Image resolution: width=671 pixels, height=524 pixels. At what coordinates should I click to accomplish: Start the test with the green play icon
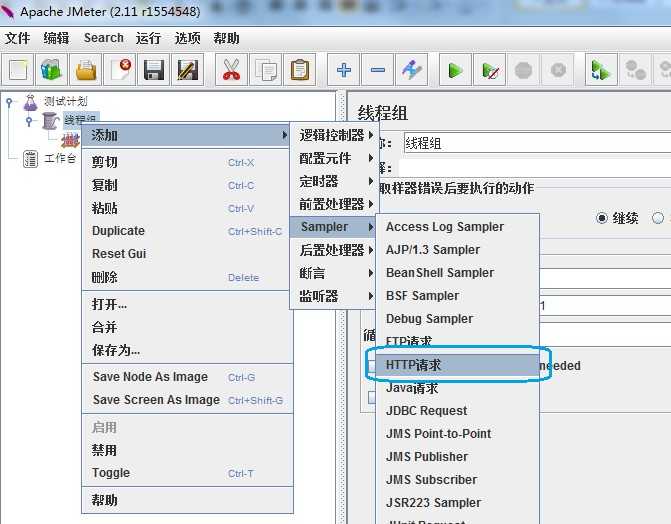[455, 69]
